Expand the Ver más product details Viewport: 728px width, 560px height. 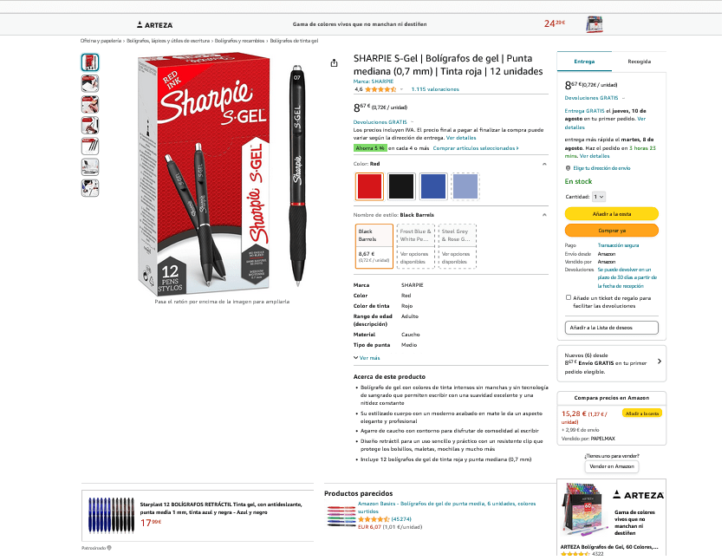click(x=367, y=358)
